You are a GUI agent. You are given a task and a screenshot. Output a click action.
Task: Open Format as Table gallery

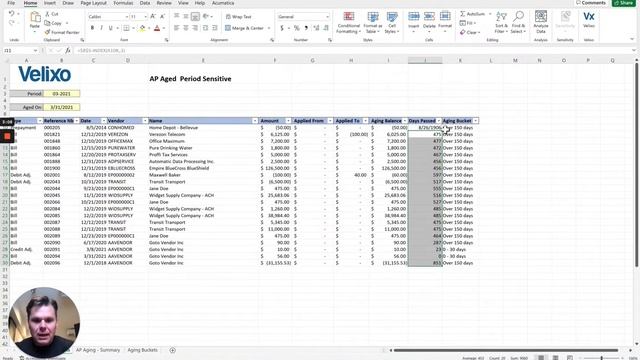373,22
